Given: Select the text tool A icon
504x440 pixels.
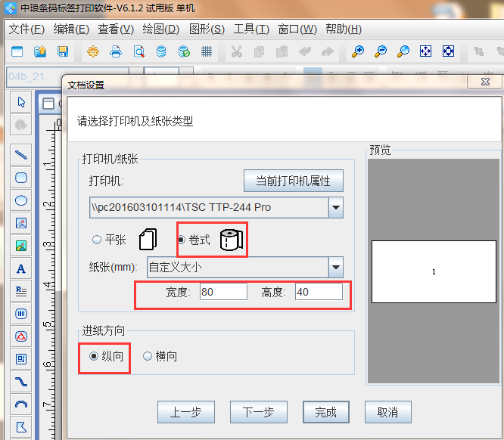Looking at the screenshot, I should tap(21, 268).
